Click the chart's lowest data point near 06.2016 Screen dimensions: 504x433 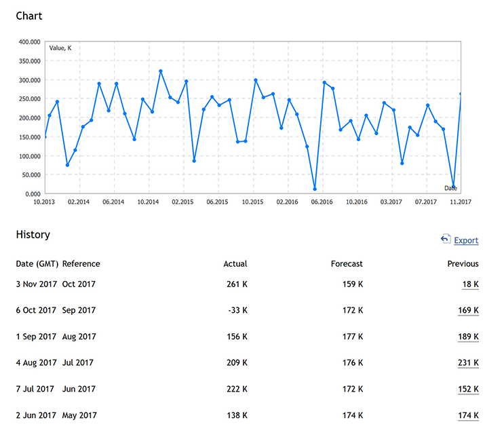coord(315,189)
